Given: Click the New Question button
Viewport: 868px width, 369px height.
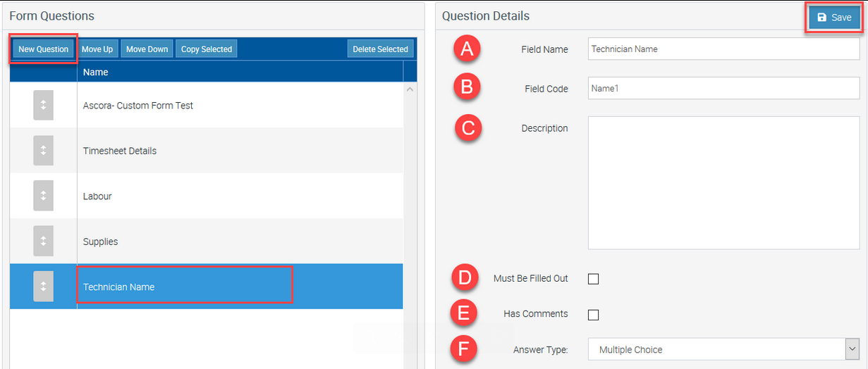Looking at the screenshot, I should point(43,49).
